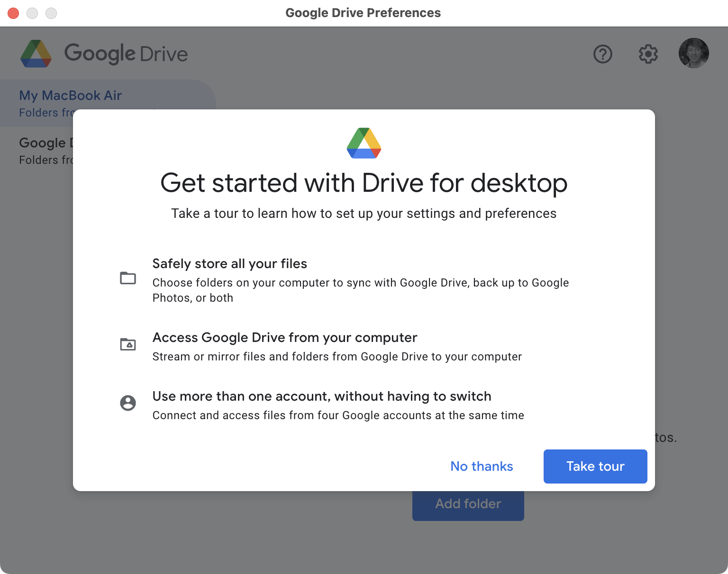Viewport: 728px width, 574px height.
Task: Minimize the Preferences window
Action: (x=32, y=13)
